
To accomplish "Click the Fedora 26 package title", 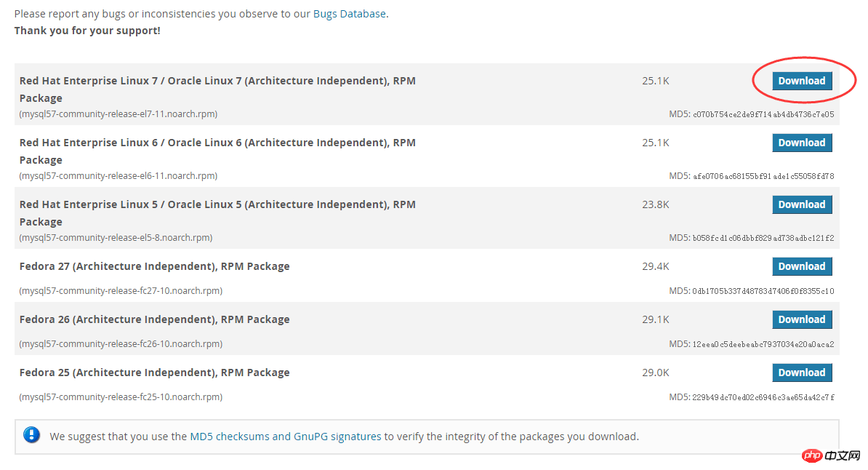I will [154, 320].
